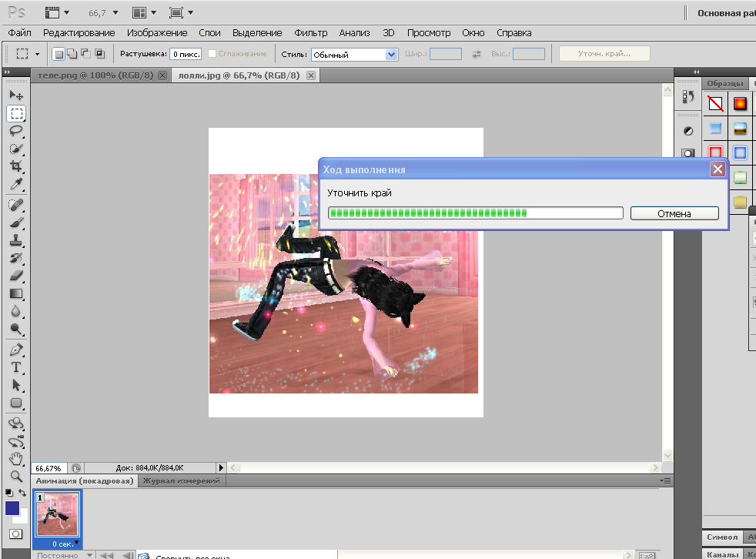Select the Healing Brush tool

point(16,206)
